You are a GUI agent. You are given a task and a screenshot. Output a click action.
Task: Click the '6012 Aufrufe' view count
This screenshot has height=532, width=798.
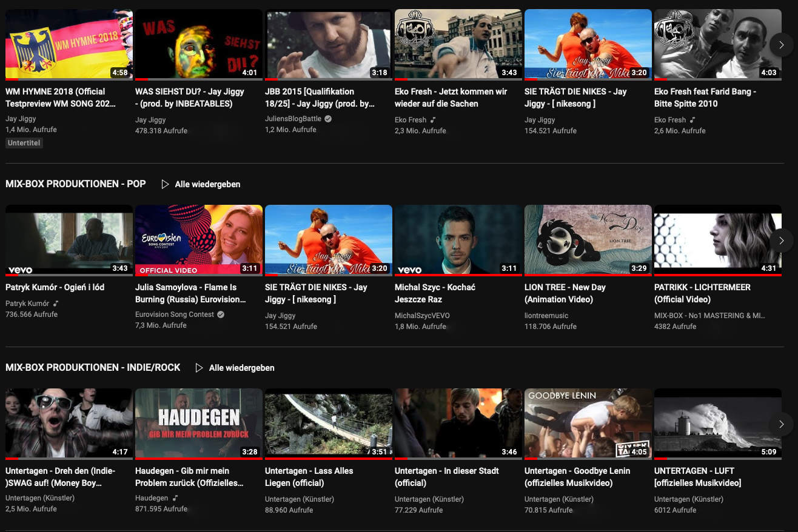(x=676, y=510)
